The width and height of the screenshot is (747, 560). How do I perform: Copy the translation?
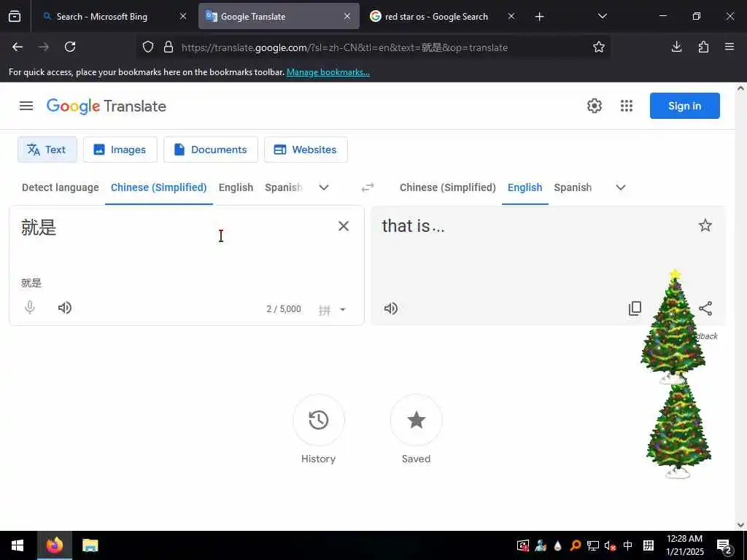[635, 308]
